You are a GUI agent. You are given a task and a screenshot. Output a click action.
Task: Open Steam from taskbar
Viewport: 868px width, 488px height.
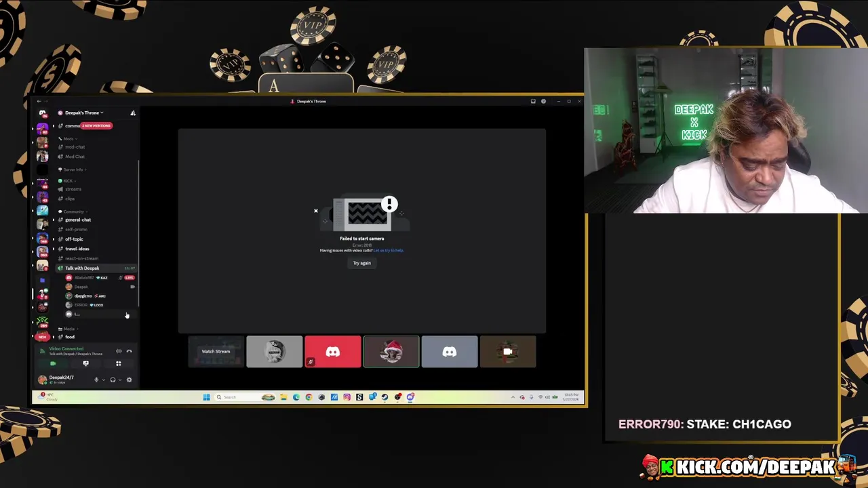(x=384, y=397)
